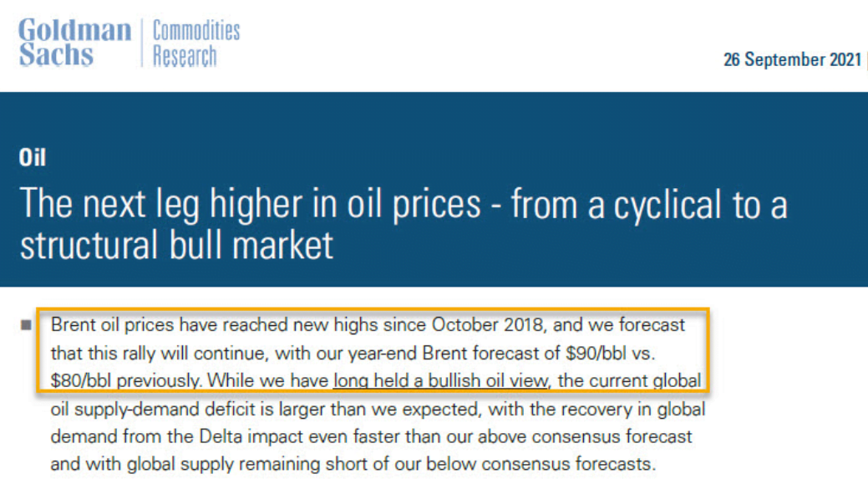The image size is (868, 479).
Task: Click the Goldman Sachs logo
Action: 74,42
